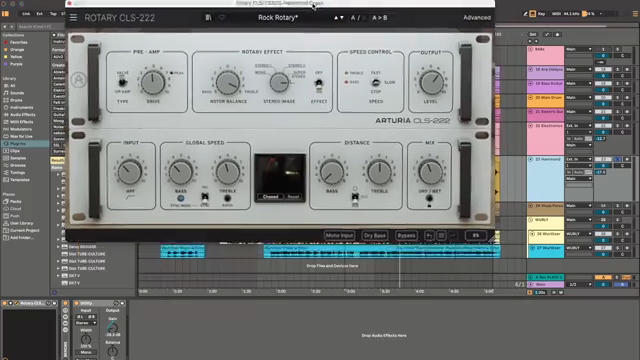This screenshot has width=640, height=360.
Task: Toggle the blue Sync Mode button
Action: click(180, 198)
